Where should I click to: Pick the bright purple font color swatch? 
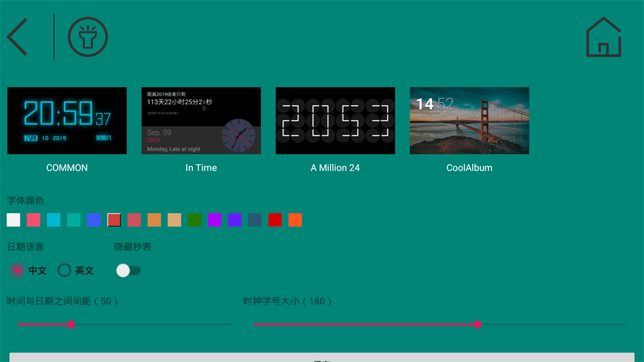[x=215, y=220]
